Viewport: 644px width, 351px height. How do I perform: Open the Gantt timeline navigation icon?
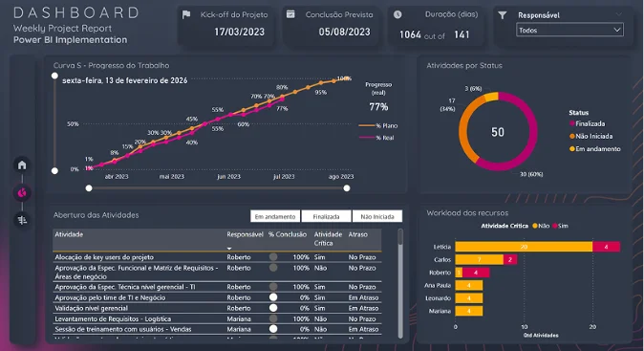pos(22,220)
